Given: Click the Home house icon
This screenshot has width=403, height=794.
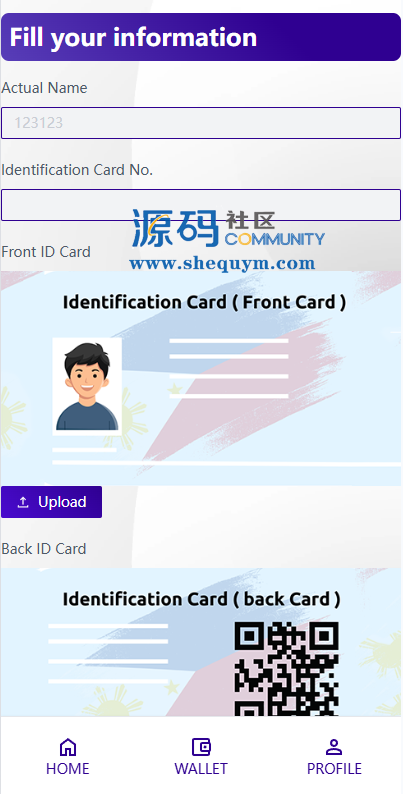Looking at the screenshot, I should click(x=68, y=747).
